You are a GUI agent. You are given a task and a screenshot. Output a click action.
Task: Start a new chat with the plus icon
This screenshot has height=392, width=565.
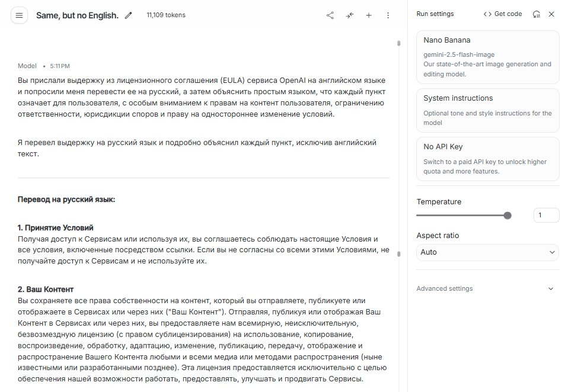[x=369, y=15]
